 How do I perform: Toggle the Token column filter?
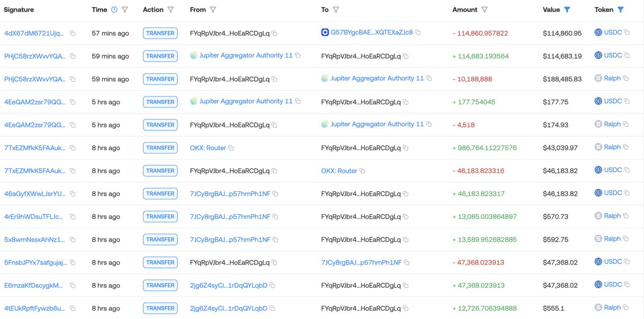[x=620, y=10]
